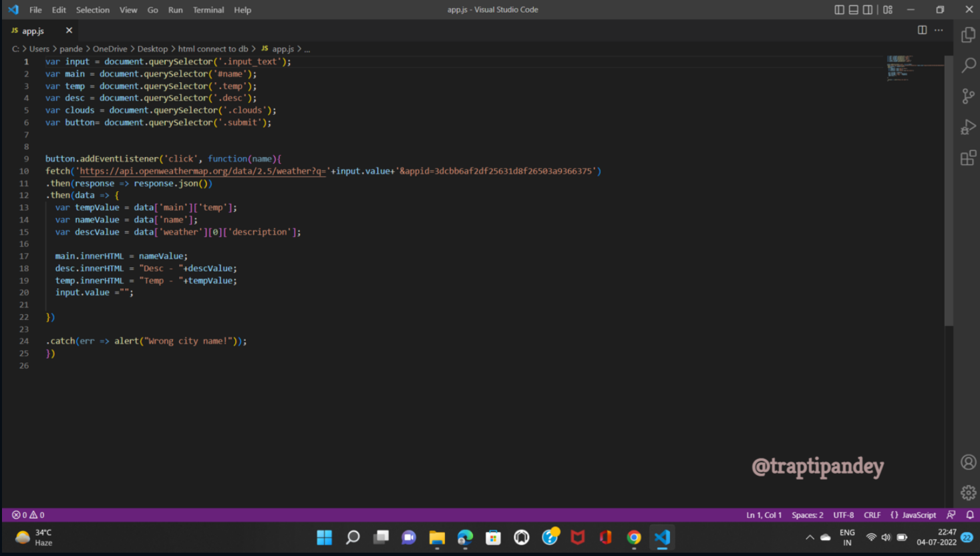
Task: Open Google Chrome from taskbar
Action: 634,537
